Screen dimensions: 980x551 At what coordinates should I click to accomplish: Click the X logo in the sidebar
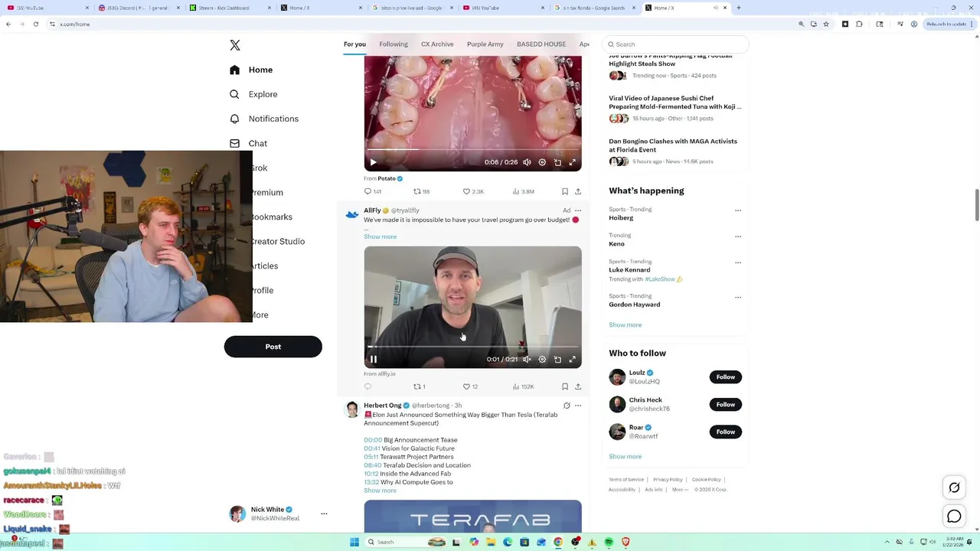(235, 45)
